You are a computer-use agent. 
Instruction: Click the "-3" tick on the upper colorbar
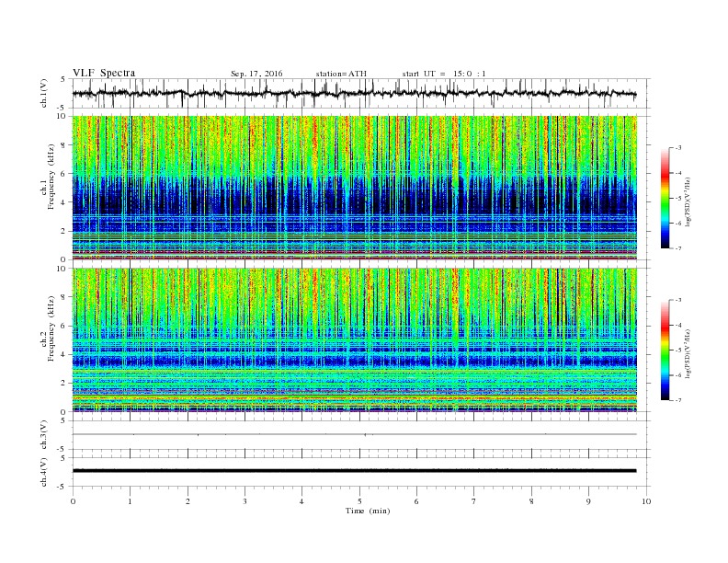(x=677, y=148)
